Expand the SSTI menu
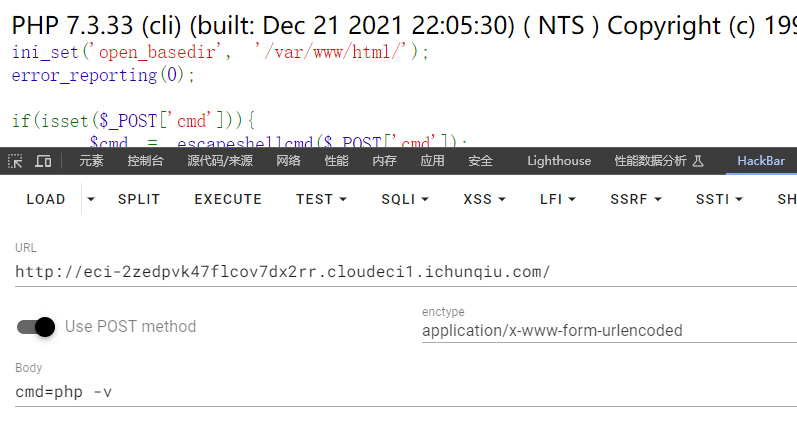The width and height of the screenshot is (797, 437). click(719, 199)
